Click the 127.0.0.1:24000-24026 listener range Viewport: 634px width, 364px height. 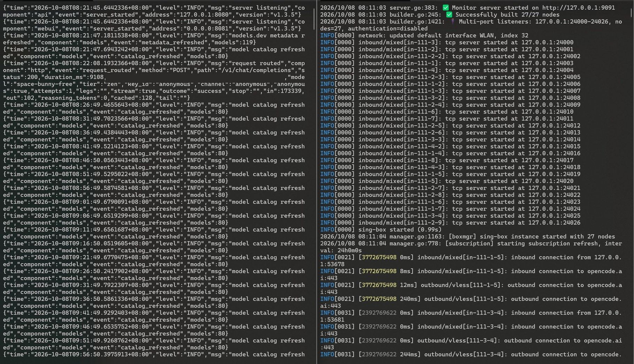click(x=572, y=21)
